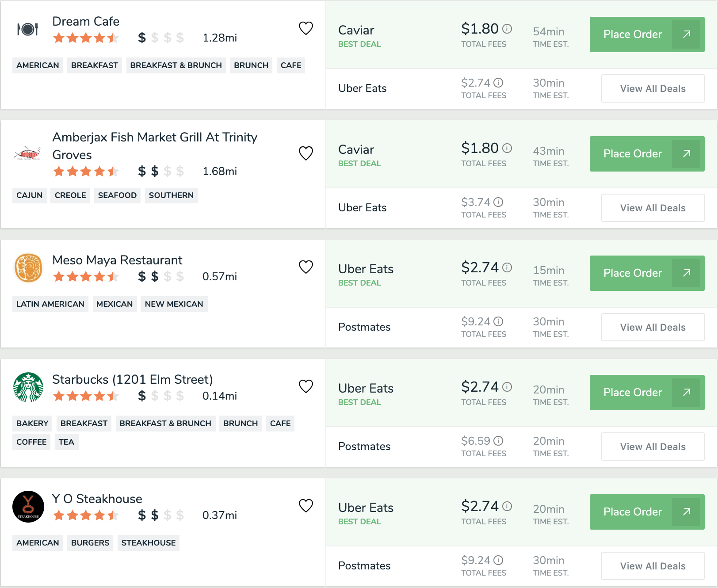Viewport: 718px width, 588px height.
Task: Open the Meso Maya Restaurant title
Action: point(117,260)
